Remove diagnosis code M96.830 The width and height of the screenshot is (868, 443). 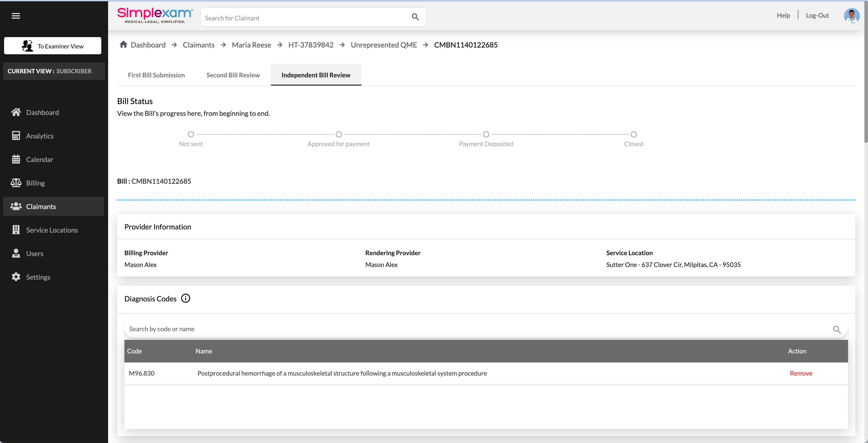click(801, 373)
